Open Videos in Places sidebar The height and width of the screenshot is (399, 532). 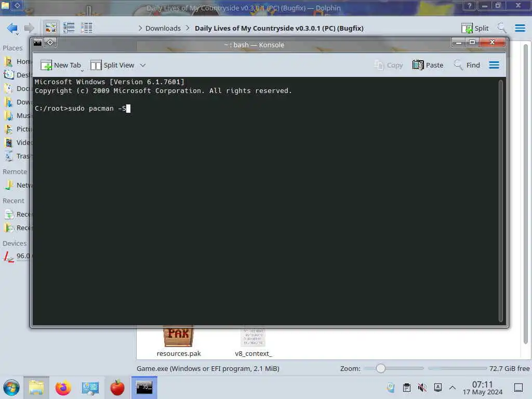point(17,142)
